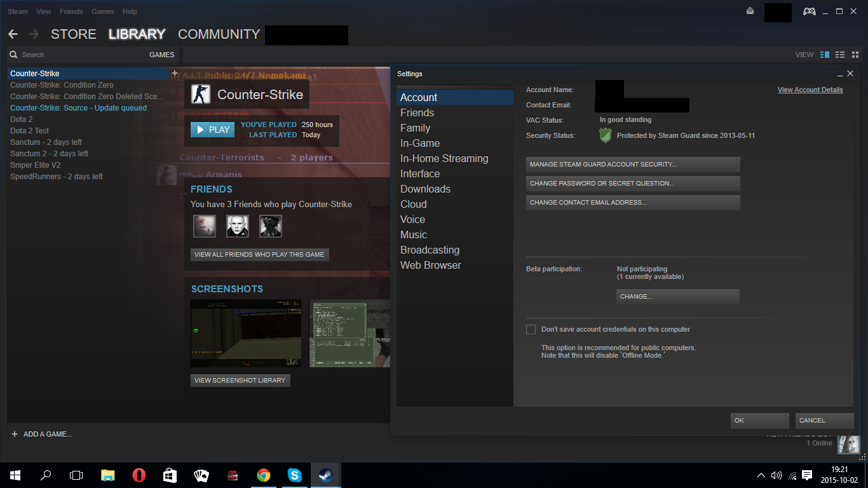The image size is (868, 488).
Task: Open Solitaire cards app in taskbar
Action: (x=201, y=475)
